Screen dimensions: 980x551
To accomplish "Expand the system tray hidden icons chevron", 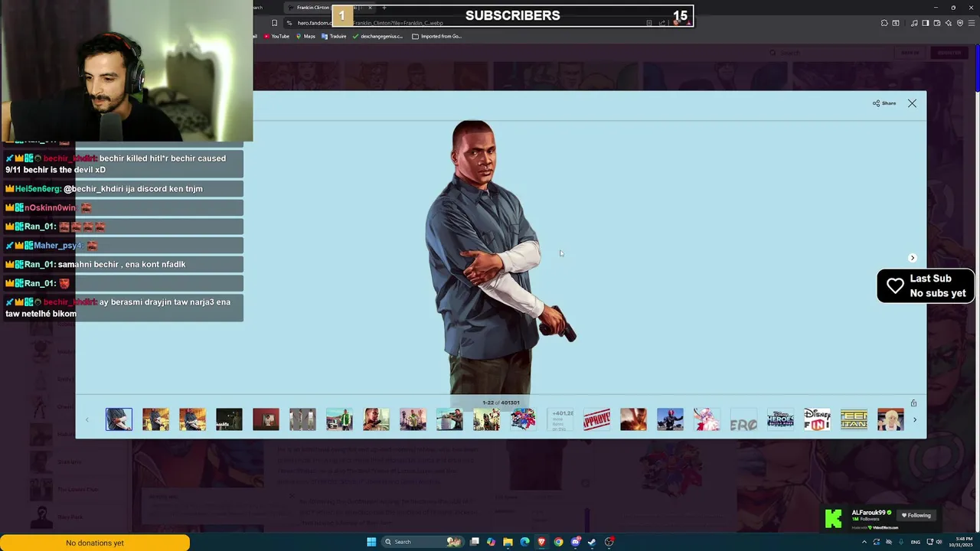I will coord(864,542).
